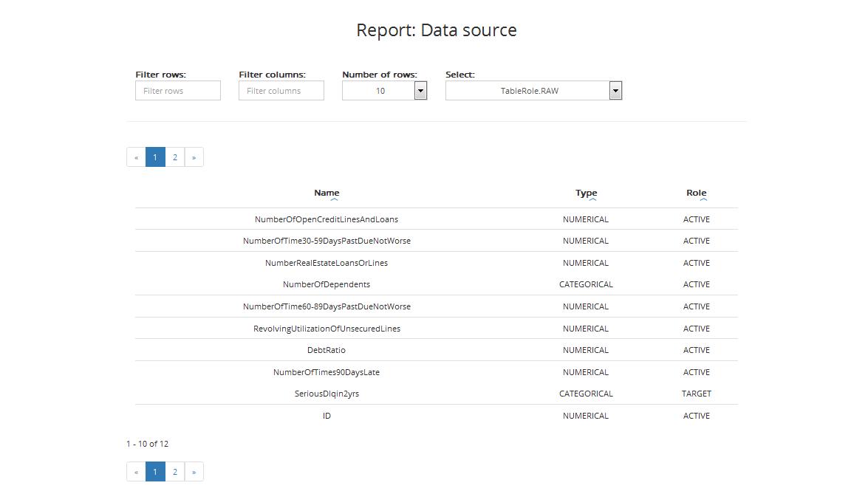Click bottom pagination « previous arrow
Viewport: 868px width, 494px height.
tap(136, 472)
